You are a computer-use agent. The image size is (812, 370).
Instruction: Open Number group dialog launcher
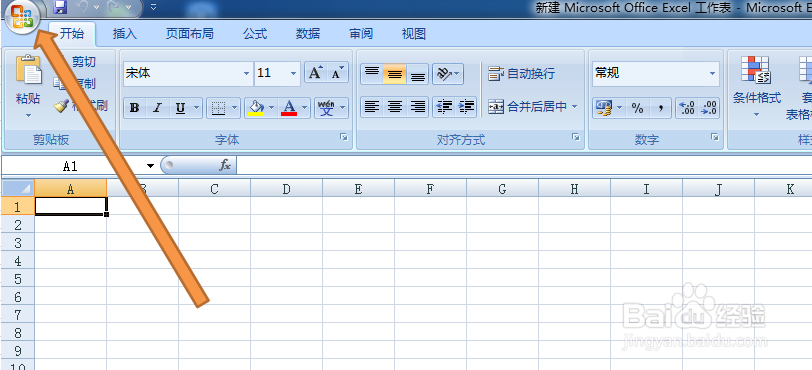pyautogui.click(x=715, y=137)
